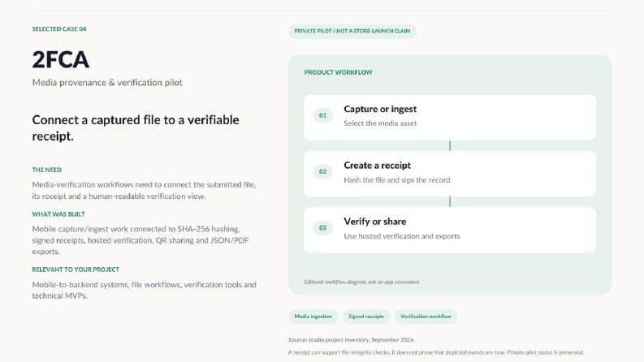644x362 pixels.
Task: Click the connector line between steps 02 and 03
Action: pyautogui.click(x=450, y=202)
